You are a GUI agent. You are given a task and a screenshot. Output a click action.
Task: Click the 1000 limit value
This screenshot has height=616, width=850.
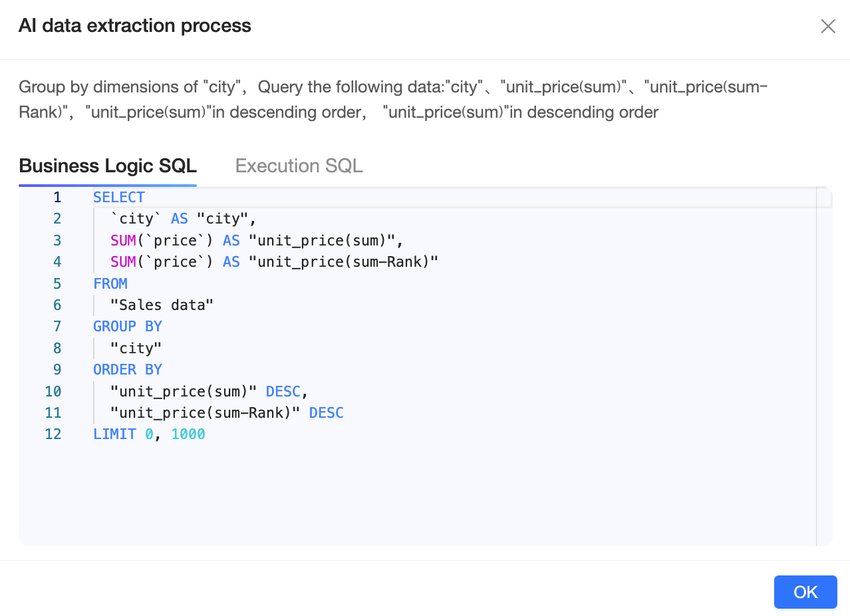coord(188,434)
